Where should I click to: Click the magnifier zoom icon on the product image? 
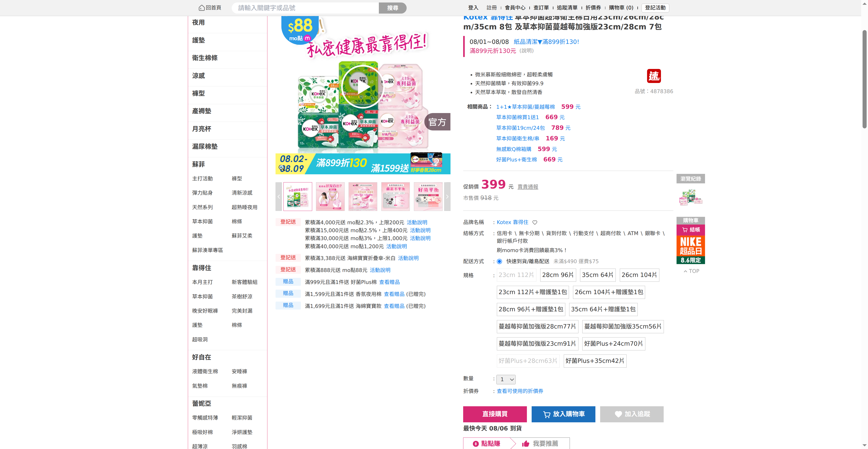coord(281,167)
